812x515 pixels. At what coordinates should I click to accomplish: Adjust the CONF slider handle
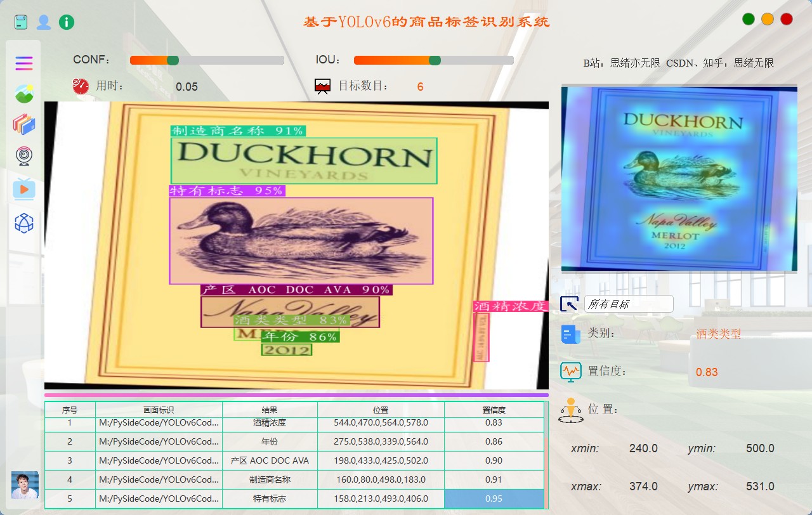(173, 60)
